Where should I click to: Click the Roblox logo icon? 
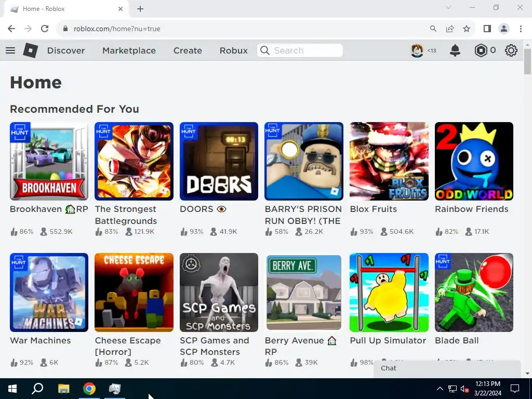point(31,50)
